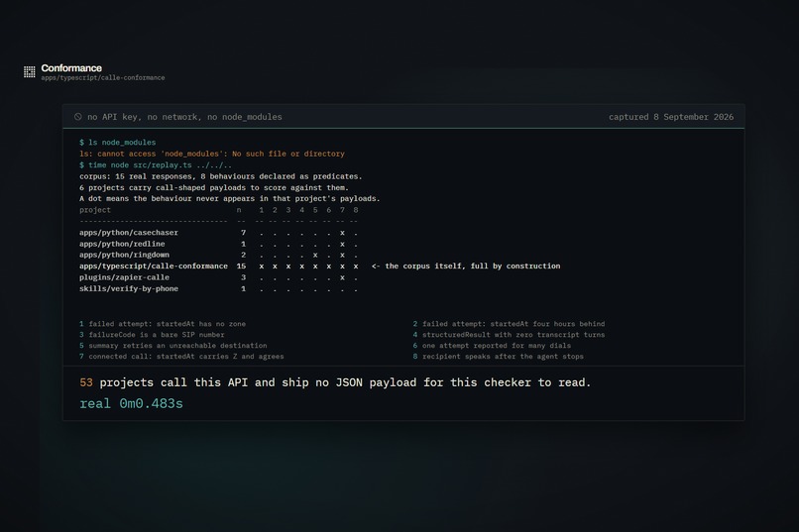Select 'A dot means the behaviour never appears' line

(x=230, y=198)
